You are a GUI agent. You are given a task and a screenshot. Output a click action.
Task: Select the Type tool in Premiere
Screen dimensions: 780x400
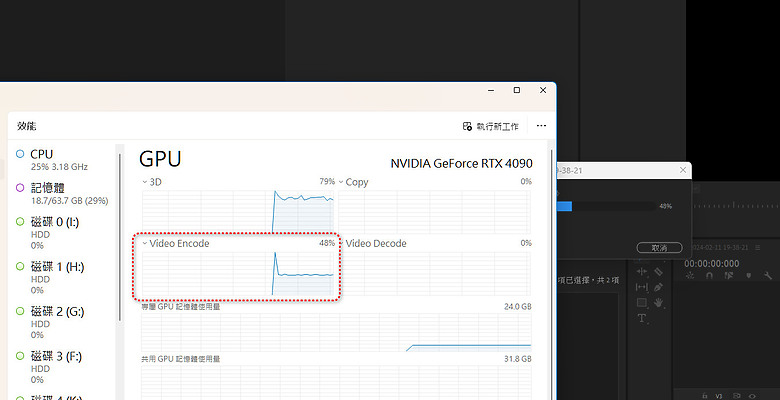[x=642, y=318]
